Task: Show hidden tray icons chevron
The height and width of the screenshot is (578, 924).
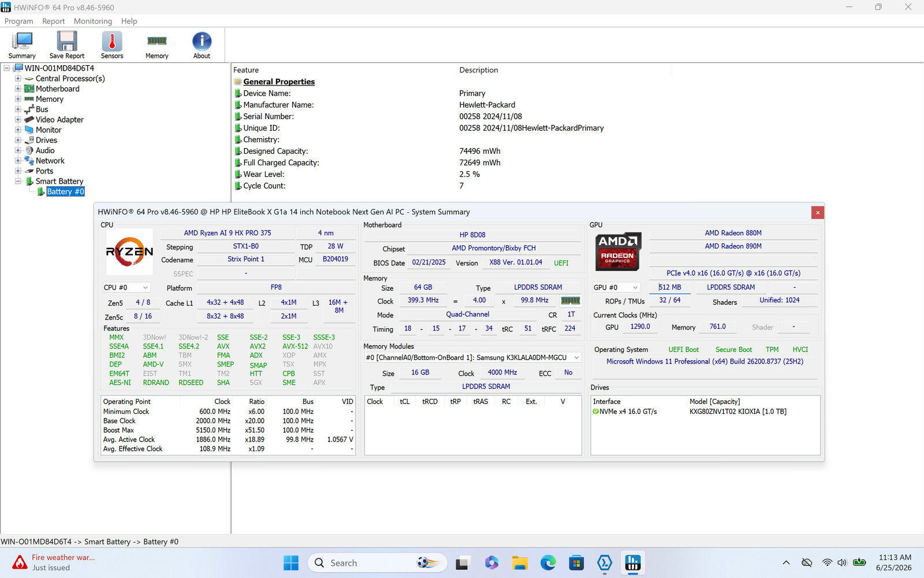Action: (x=786, y=562)
